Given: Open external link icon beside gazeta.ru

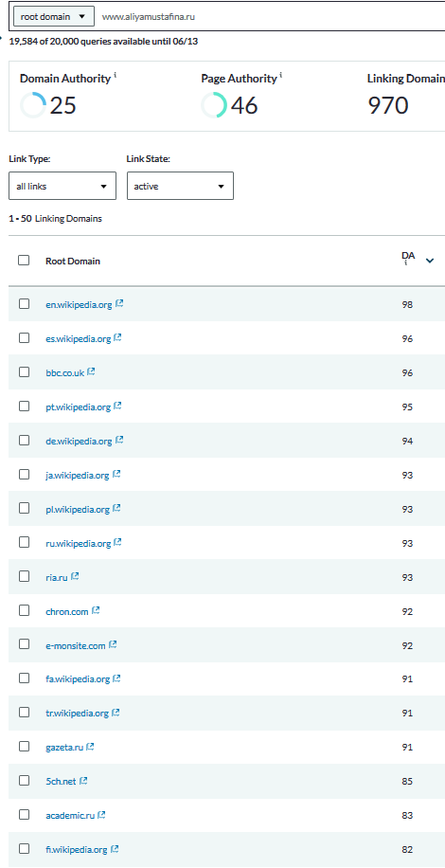Looking at the screenshot, I should pyautogui.click(x=90, y=747).
